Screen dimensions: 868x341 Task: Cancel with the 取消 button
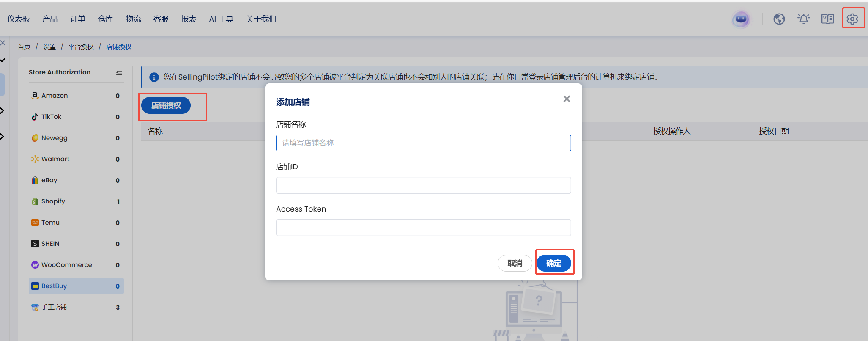click(515, 263)
